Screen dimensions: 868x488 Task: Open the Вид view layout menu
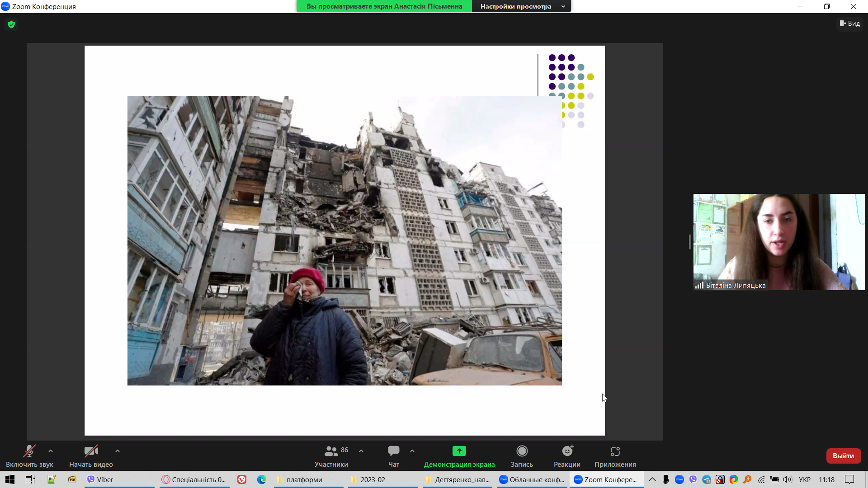click(850, 23)
